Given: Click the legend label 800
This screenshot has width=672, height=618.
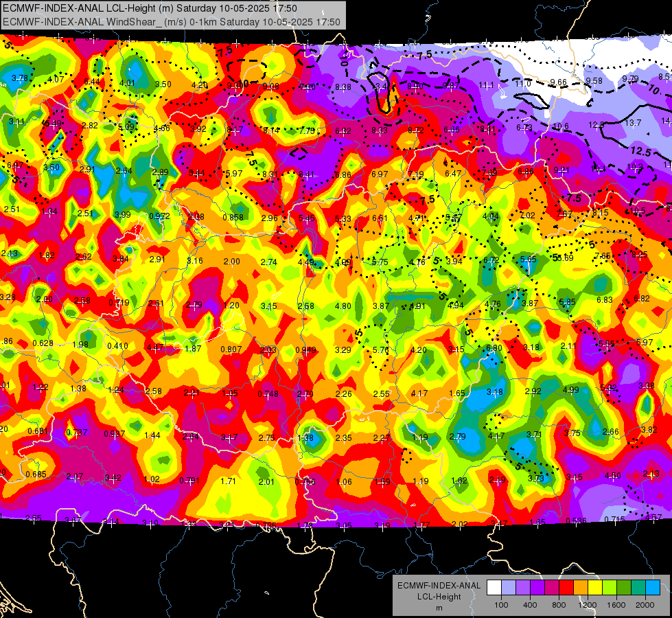Looking at the screenshot, I should [559, 605].
